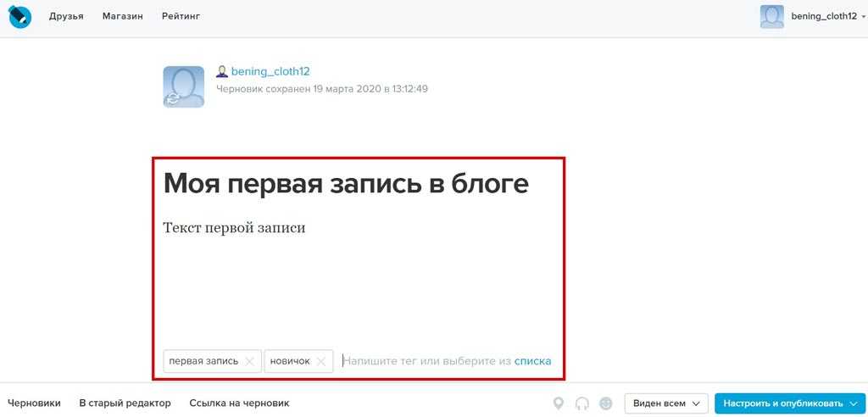Click into the tag input field
Viewport: 868px width, 417px height.
[x=424, y=361]
